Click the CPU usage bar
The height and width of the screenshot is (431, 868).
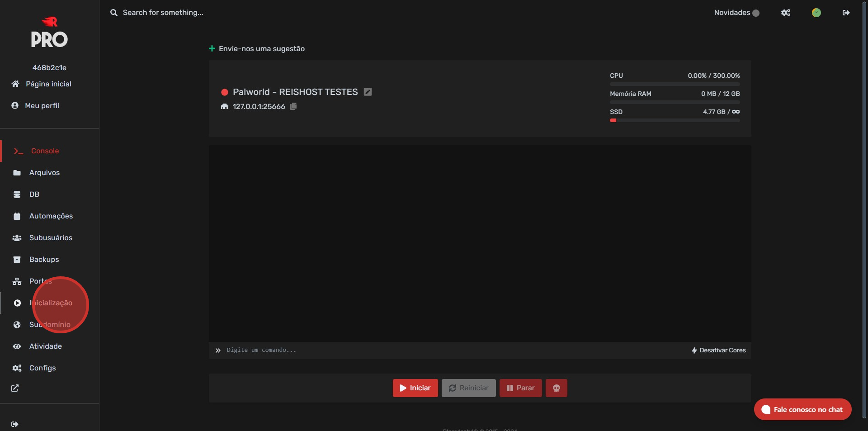[x=675, y=84]
